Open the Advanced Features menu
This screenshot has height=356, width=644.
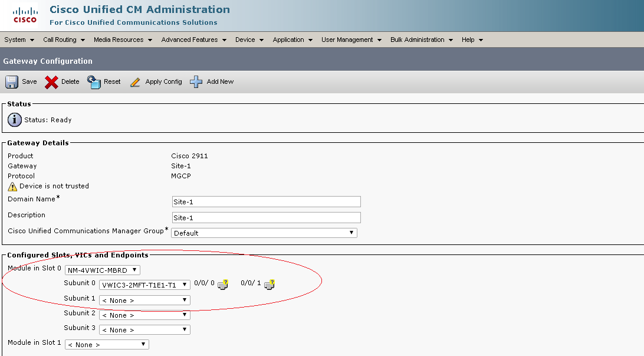pyautogui.click(x=194, y=40)
